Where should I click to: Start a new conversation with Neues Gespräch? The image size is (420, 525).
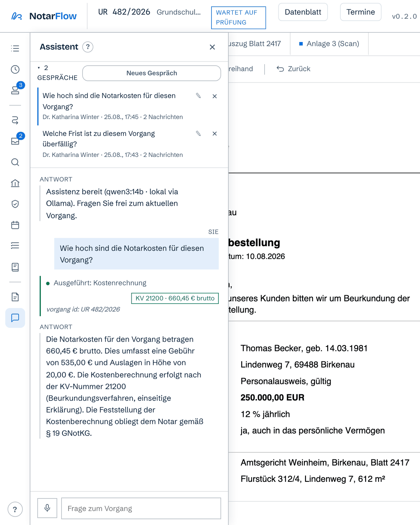coord(151,73)
